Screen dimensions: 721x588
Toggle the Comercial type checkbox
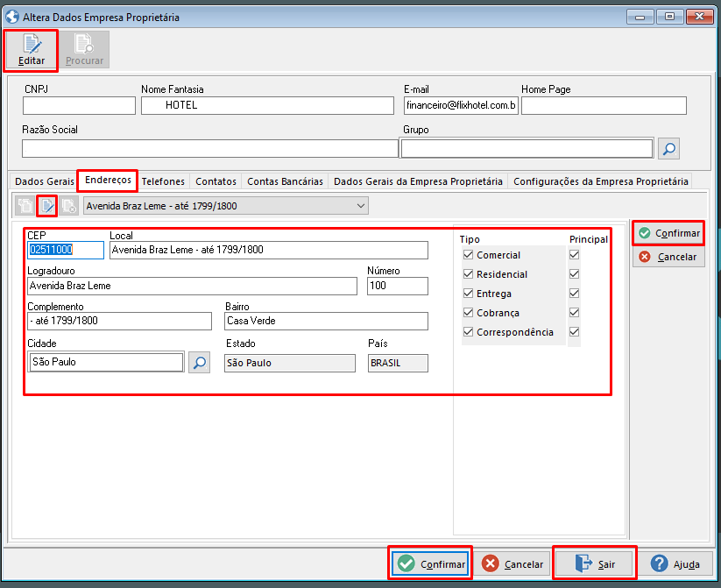point(468,254)
